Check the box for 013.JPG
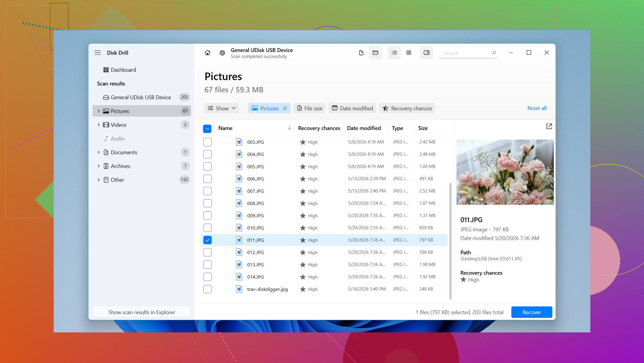This screenshot has height=363, width=644. (208, 264)
